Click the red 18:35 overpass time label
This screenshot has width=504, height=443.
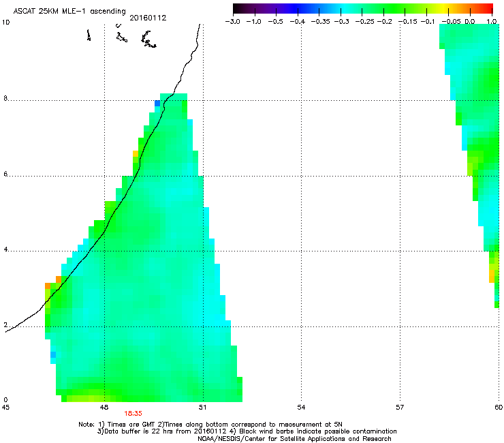point(133,414)
